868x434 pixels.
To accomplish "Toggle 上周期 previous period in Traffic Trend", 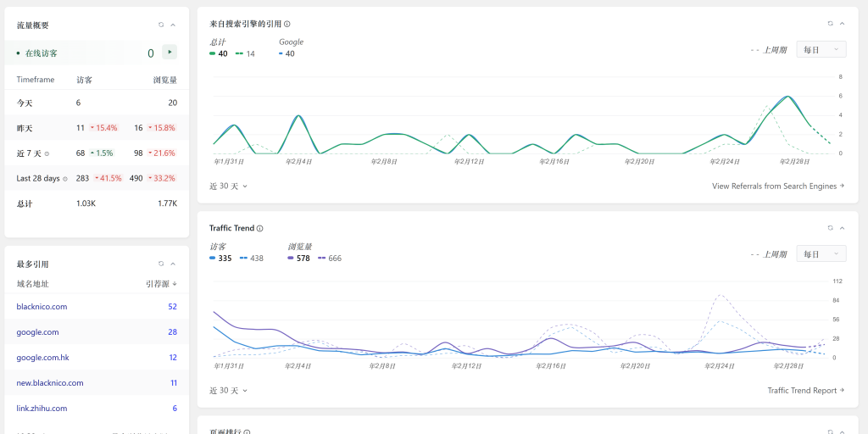I will click(769, 254).
